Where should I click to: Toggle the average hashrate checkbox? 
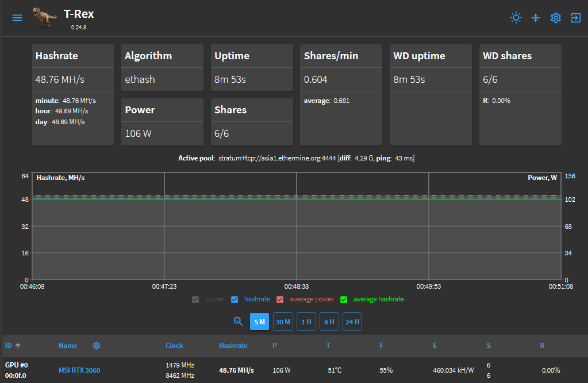point(344,300)
